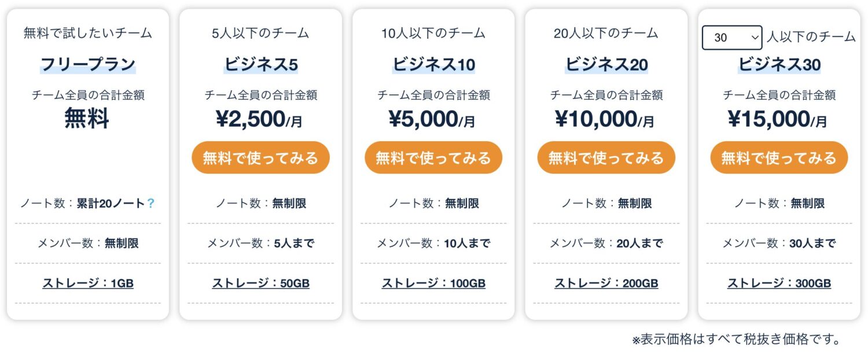
Task: Select the ビジネス5 plan title
Action: (260, 65)
